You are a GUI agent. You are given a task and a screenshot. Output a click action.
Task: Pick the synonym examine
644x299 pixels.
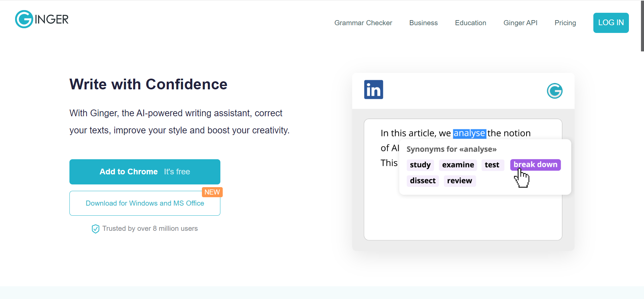(x=458, y=165)
